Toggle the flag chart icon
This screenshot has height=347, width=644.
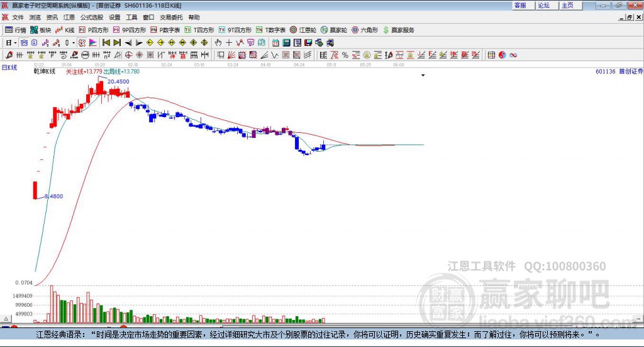coord(93,43)
